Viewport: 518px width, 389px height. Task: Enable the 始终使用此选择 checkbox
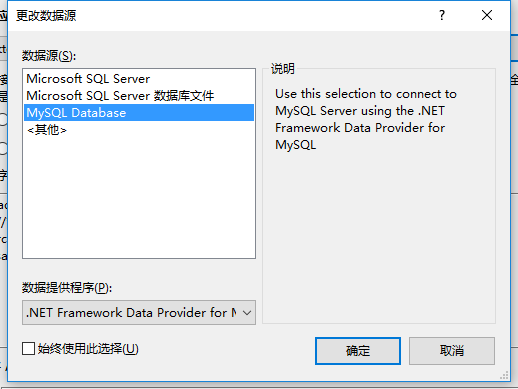(x=28, y=349)
